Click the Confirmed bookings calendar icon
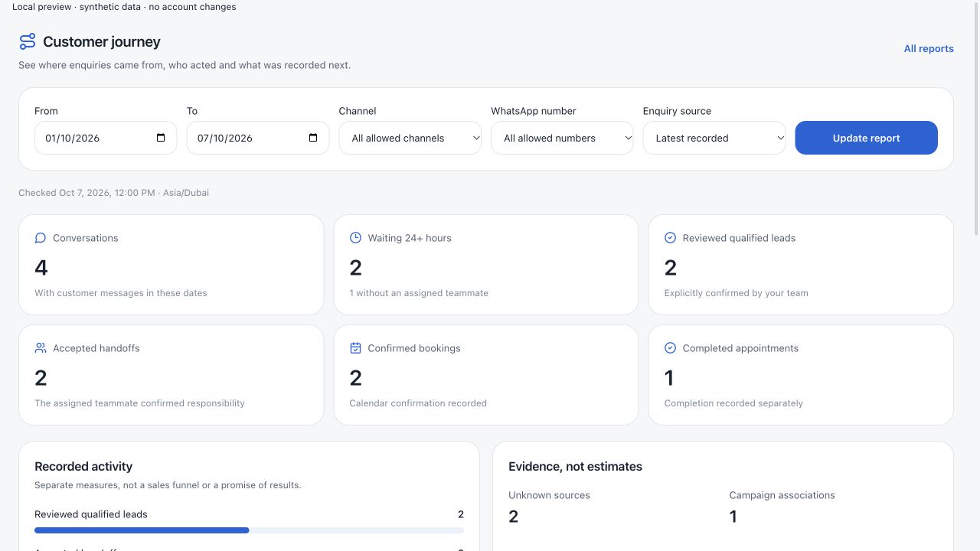The width and height of the screenshot is (980, 551). coord(355,348)
